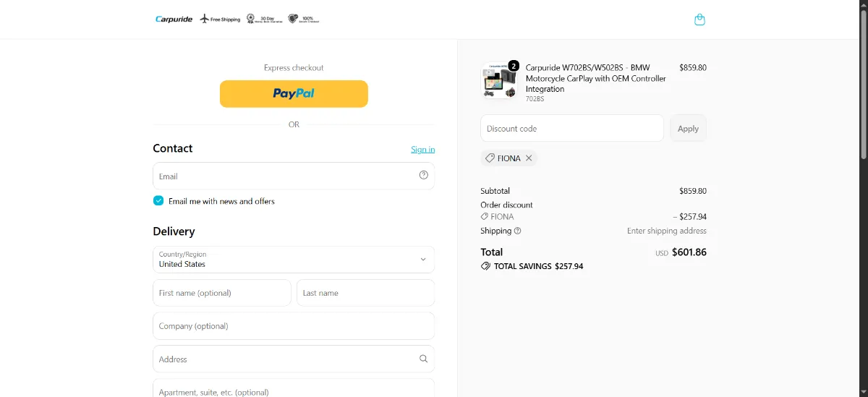Open the shopping bag cart icon
This screenshot has width=868, height=397.
[x=699, y=20]
